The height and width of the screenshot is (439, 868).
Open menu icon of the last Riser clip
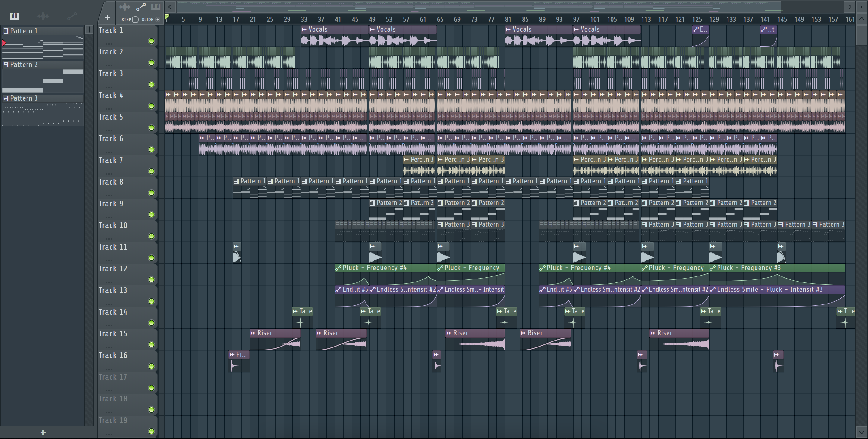[653, 333]
